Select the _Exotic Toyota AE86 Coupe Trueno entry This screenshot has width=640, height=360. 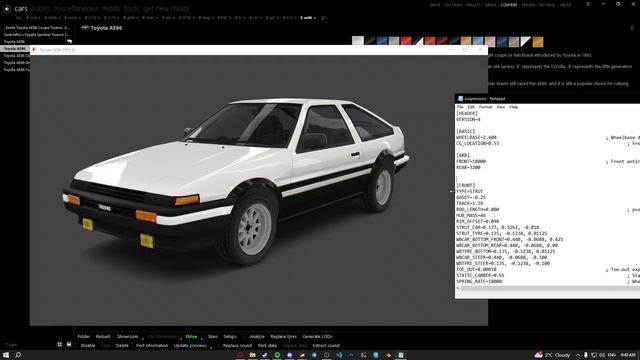[37, 28]
